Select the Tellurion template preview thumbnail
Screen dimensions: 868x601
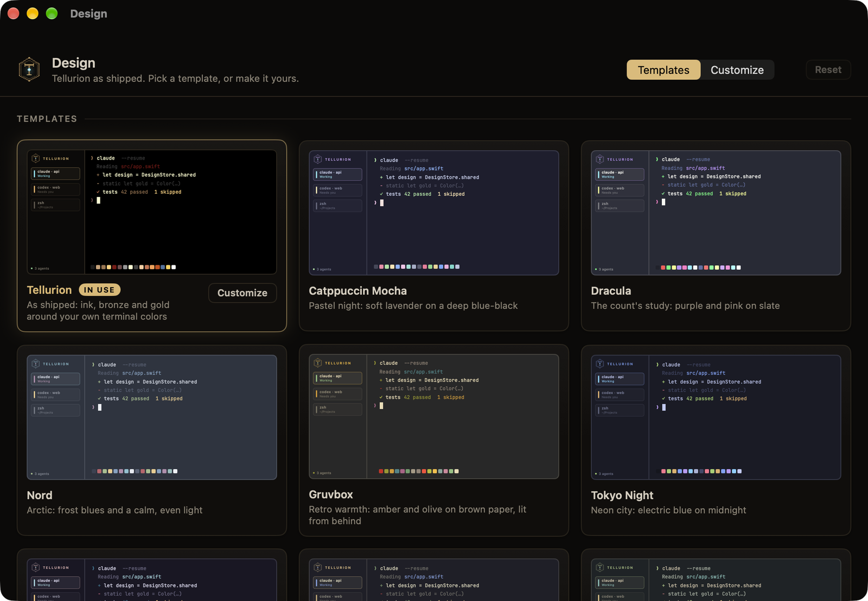tap(152, 212)
